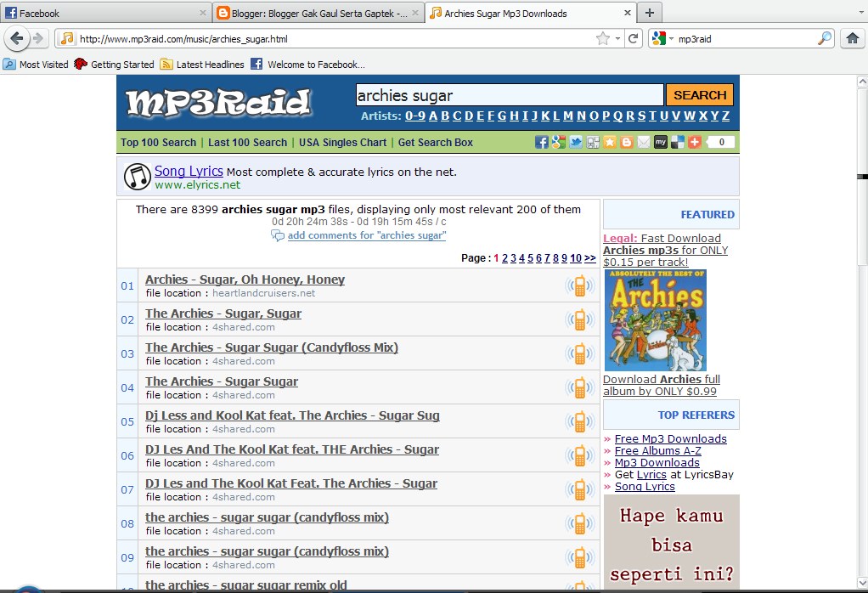Switch to the Blogger tab
This screenshot has height=593, width=868.
(318, 13)
